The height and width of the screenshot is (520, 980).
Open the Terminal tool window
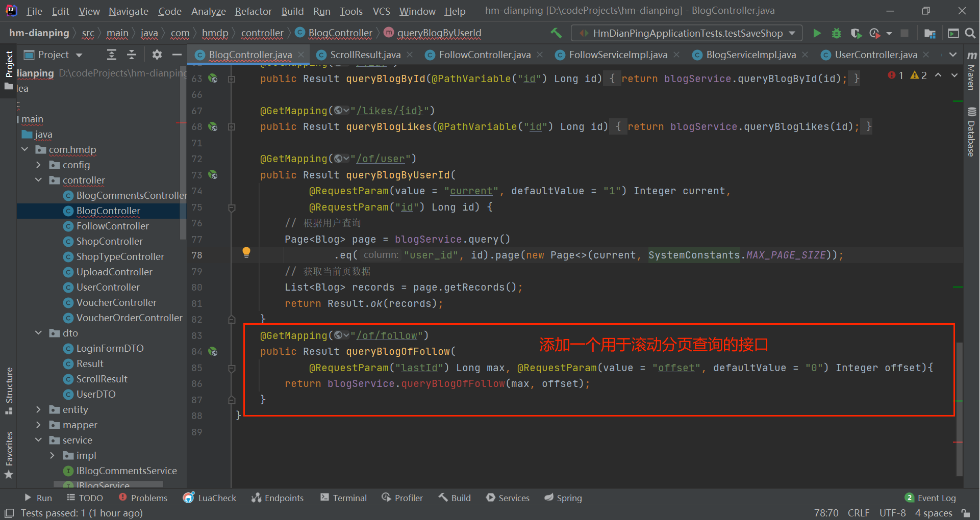coord(343,498)
